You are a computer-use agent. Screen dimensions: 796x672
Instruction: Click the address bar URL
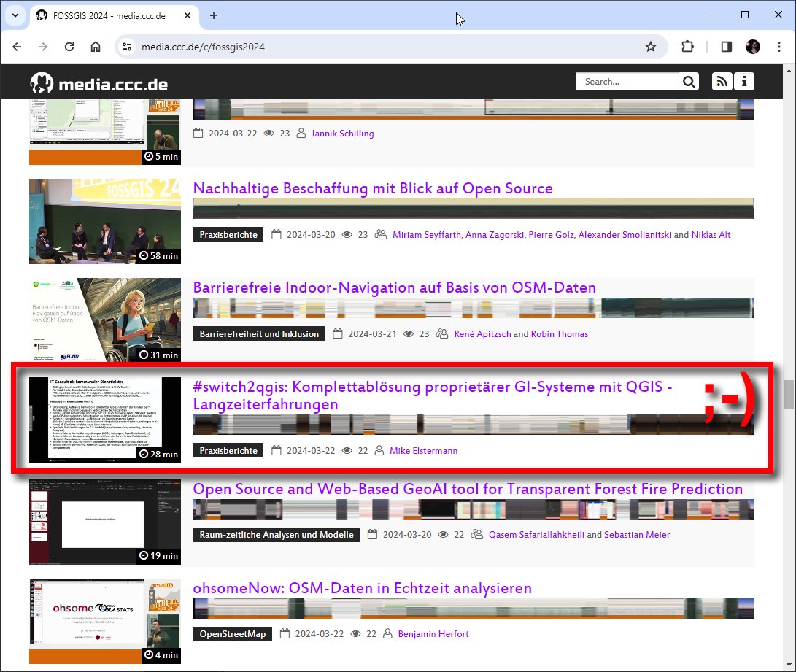(203, 47)
